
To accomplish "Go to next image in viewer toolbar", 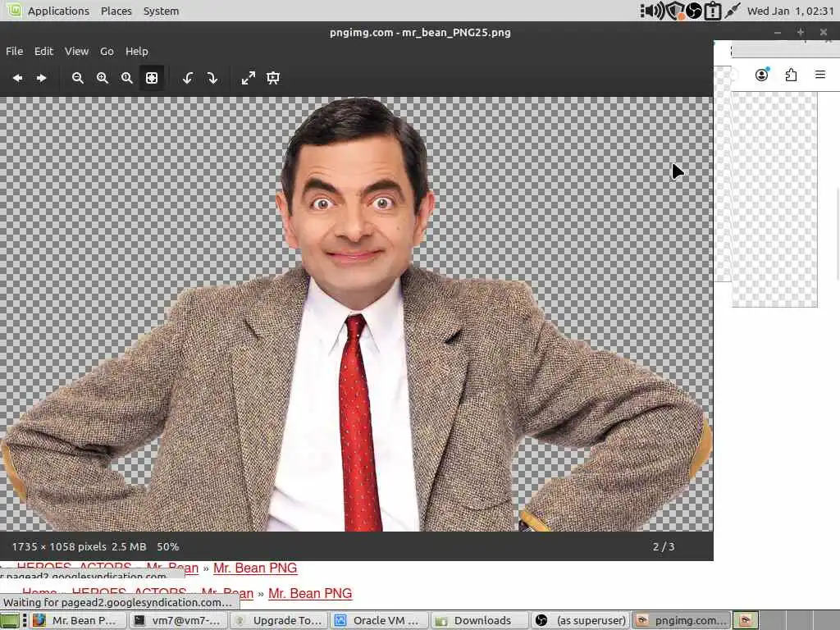I will click(x=41, y=78).
